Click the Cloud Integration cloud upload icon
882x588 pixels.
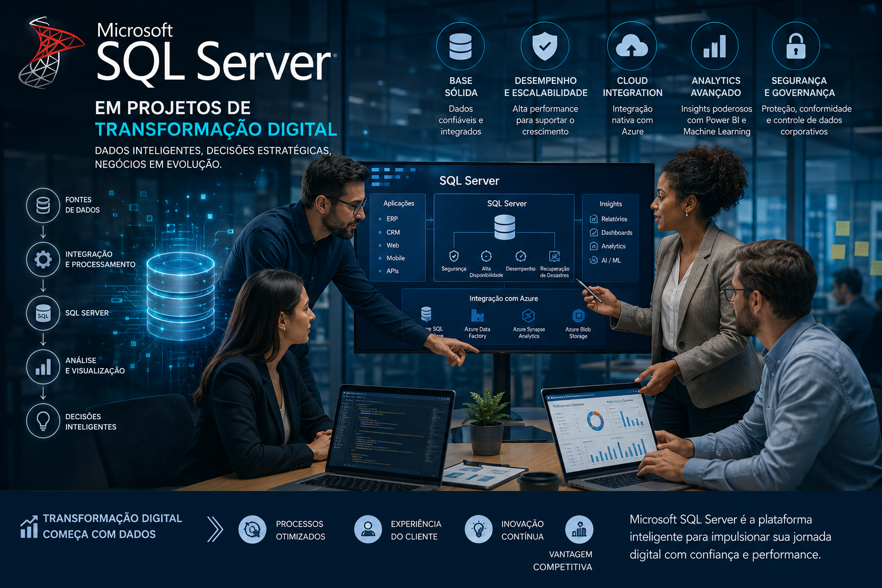632,46
